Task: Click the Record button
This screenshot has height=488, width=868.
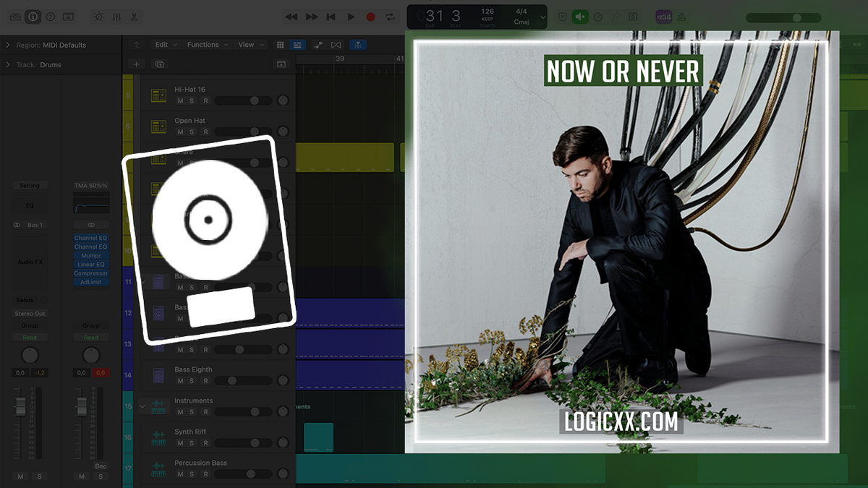Action: pyautogui.click(x=370, y=17)
